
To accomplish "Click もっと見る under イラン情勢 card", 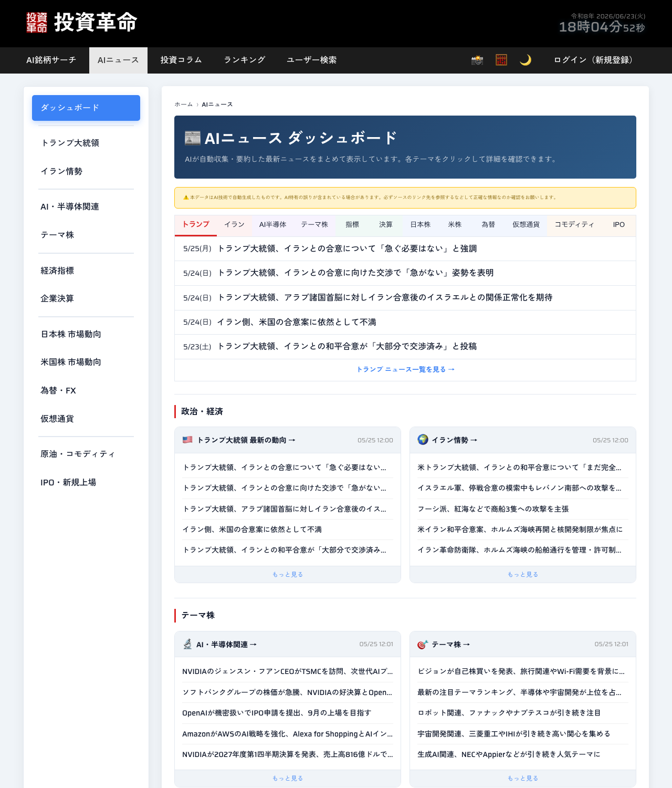I will coord(523,575).
